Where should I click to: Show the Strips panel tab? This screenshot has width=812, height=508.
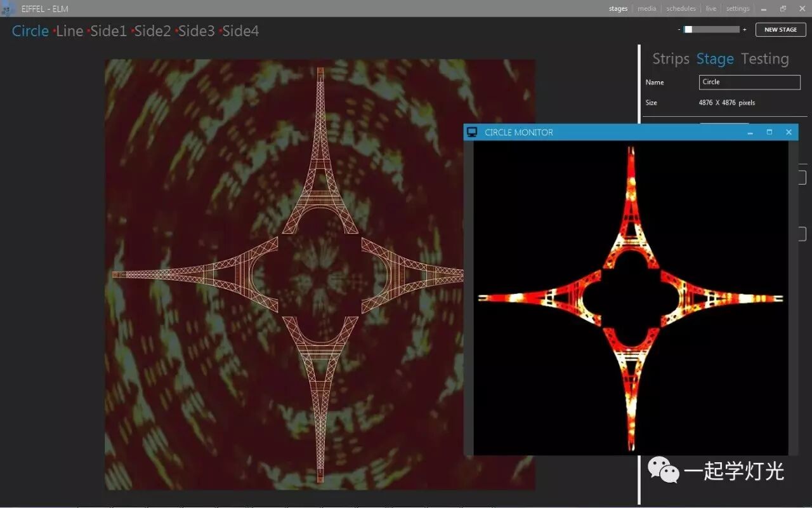tap(671, 59)
